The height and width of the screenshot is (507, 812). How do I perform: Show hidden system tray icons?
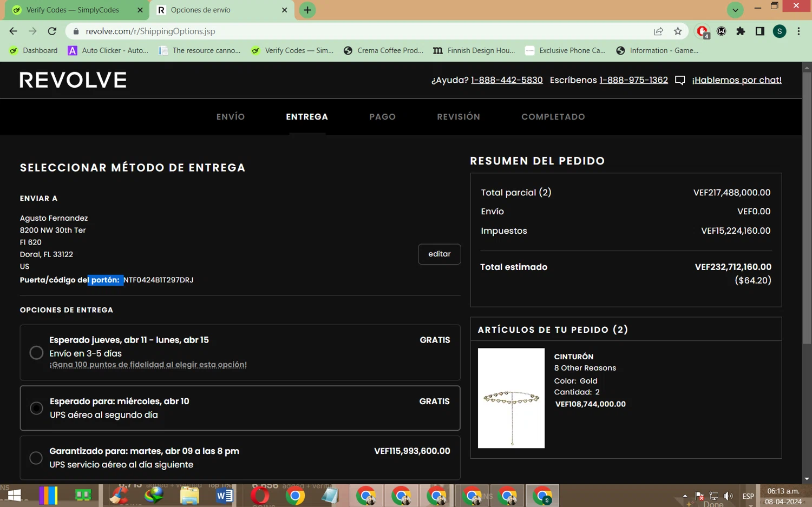[x=685, y=496]
